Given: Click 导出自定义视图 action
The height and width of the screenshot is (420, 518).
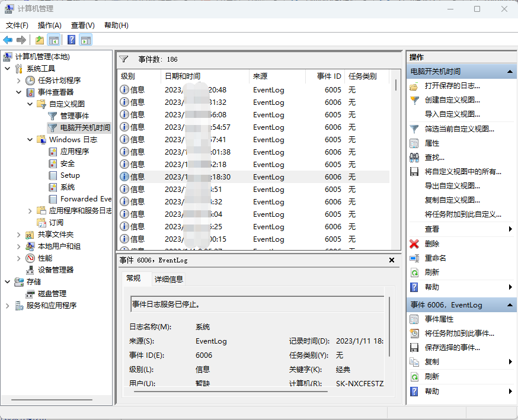Looking at the screenshot, I should 452,186.
